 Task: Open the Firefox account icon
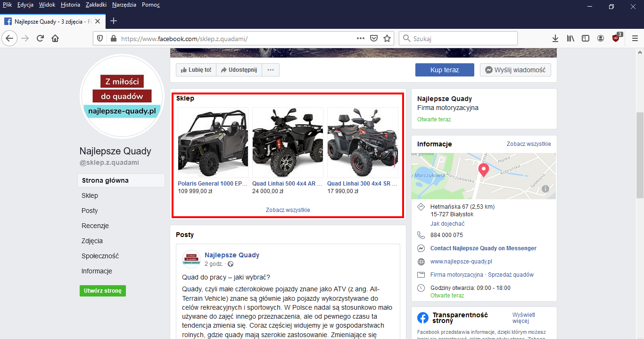(601, 38)
